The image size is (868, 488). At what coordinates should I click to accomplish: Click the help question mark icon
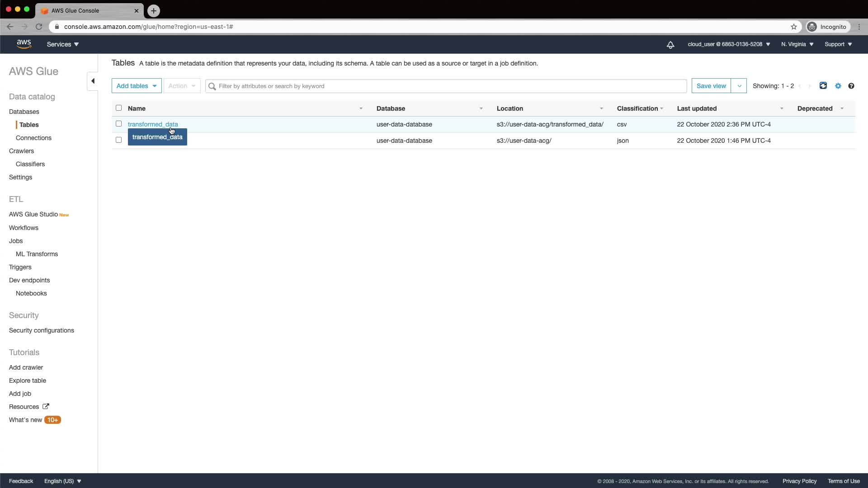point(851,86)
